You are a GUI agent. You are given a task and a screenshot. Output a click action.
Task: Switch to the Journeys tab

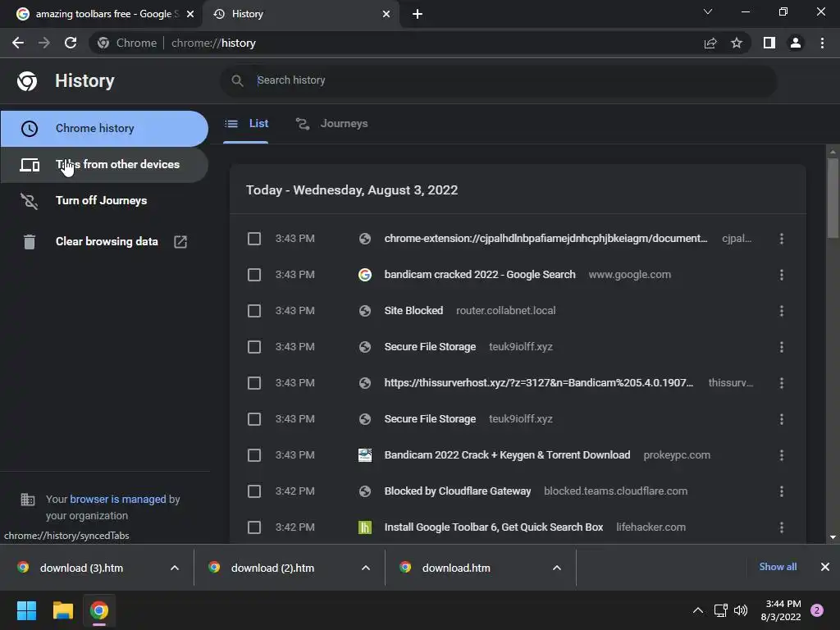(332, 124)
